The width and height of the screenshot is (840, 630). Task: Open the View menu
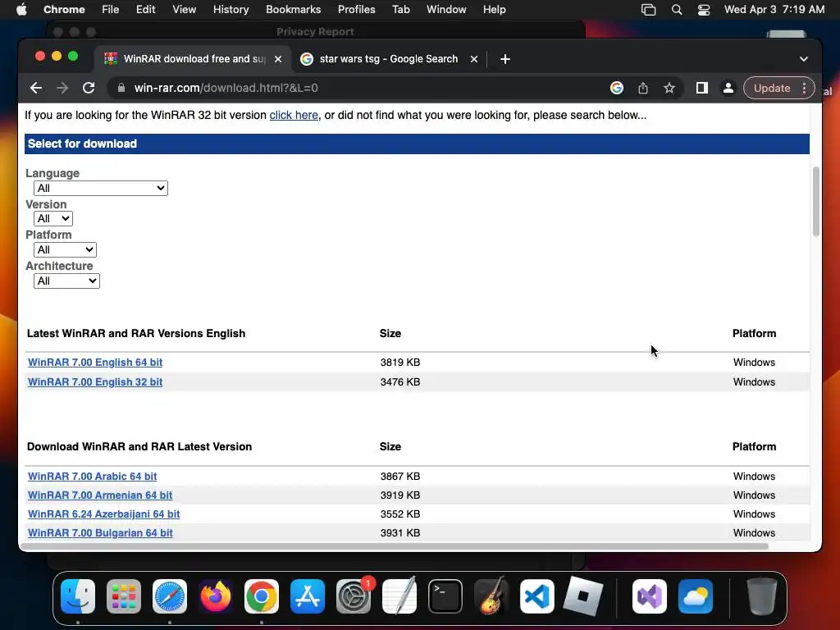pyautogui.click(x=185, y=10)
